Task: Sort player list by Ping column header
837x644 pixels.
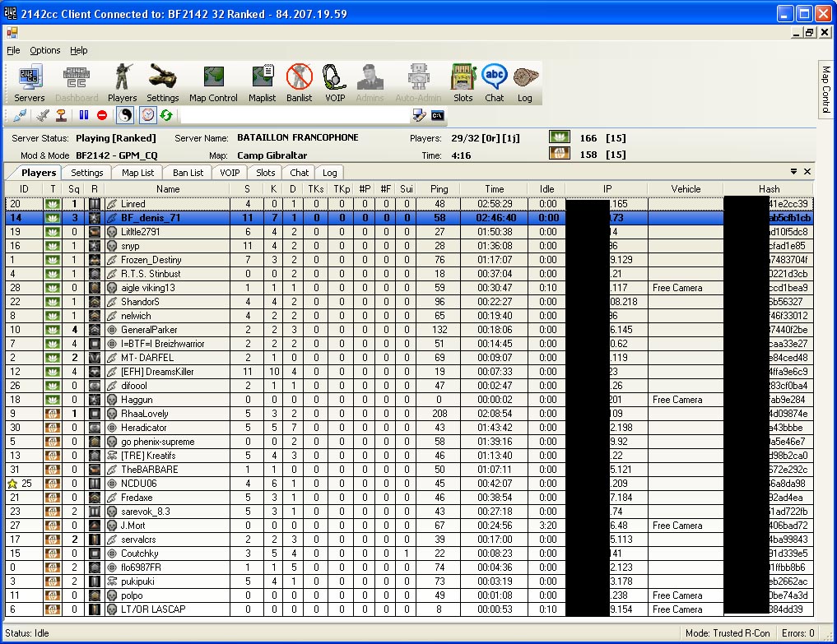Action: [x=439, y=189]
